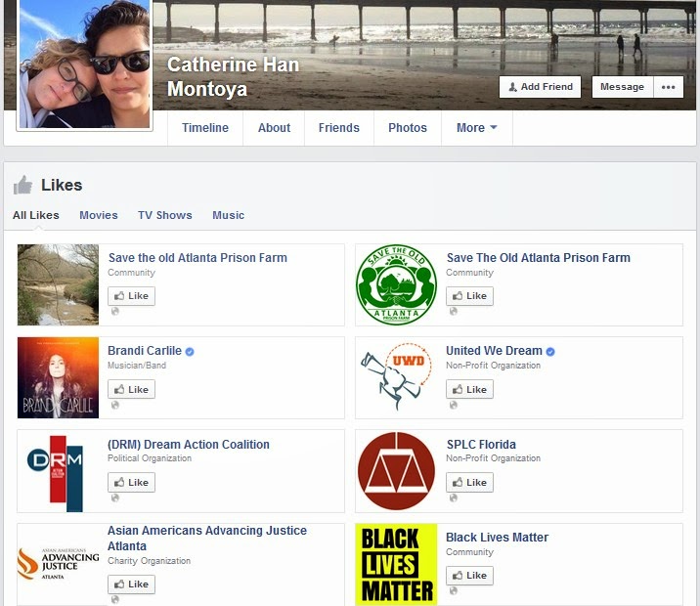Filter likes by Music
Screen dimensions: 700x606
coord(228,215)
